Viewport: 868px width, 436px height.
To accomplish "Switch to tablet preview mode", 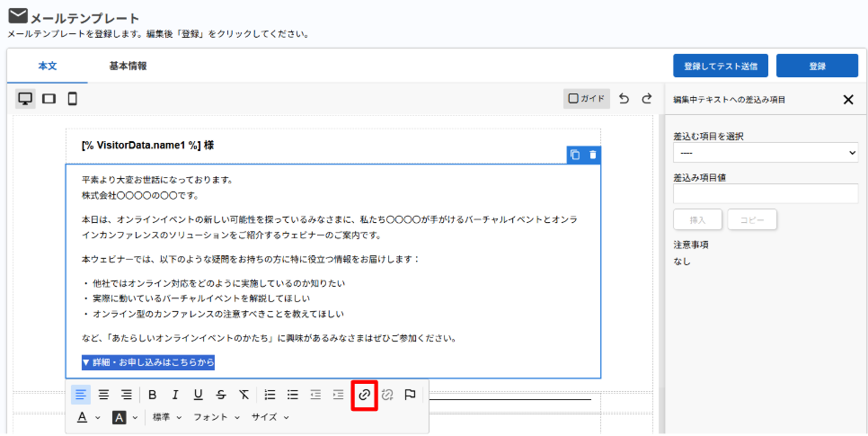I will click(49, 99).
